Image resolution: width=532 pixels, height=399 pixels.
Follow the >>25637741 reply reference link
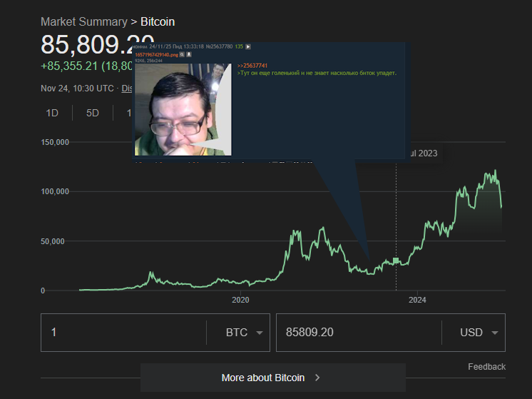point(252,66)
